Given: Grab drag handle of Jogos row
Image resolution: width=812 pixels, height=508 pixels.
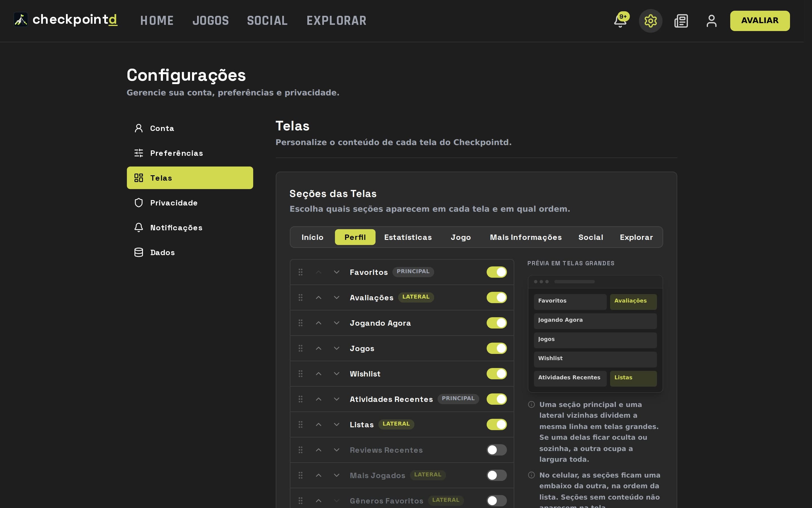Looking at the screenshot, I should pyautogui.click(x=301, y=348).
